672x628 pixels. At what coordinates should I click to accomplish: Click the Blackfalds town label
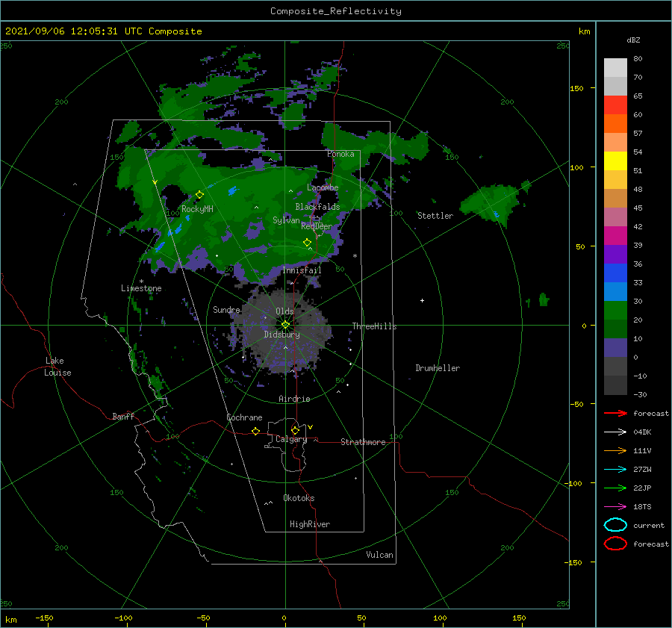point(317,207)
